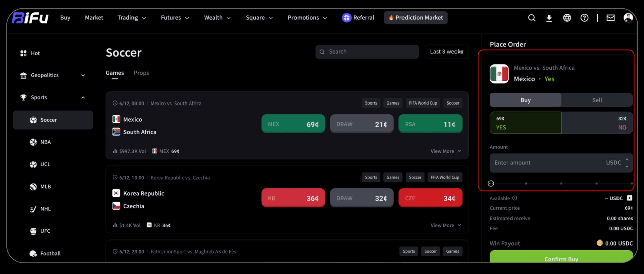This screenshot has height=274, width=644.
Task: Expand the Promotions menu
Action: click(307, 18)
